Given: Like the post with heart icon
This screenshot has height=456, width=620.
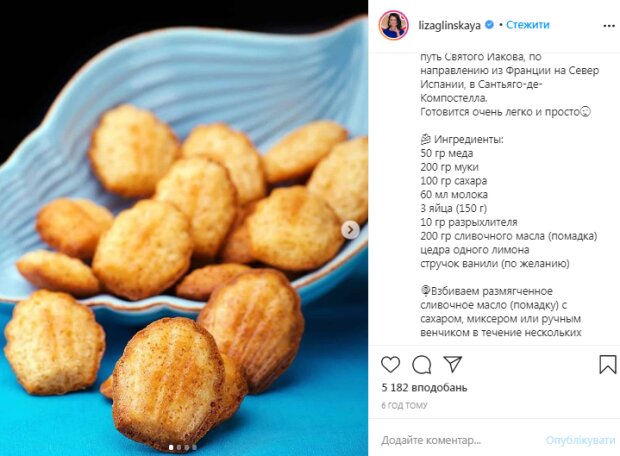Looking at the screenshot, I should point(390,364).
